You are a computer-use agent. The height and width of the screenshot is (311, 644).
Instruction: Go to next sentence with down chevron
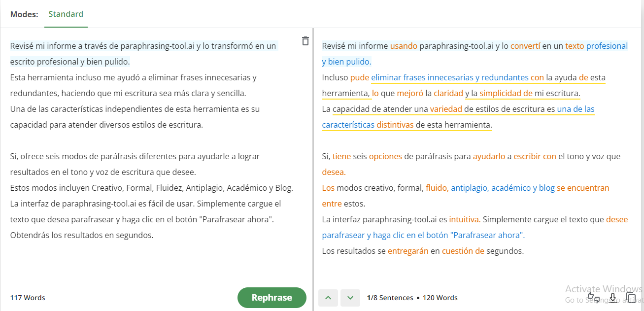click(x=350, y=298)
